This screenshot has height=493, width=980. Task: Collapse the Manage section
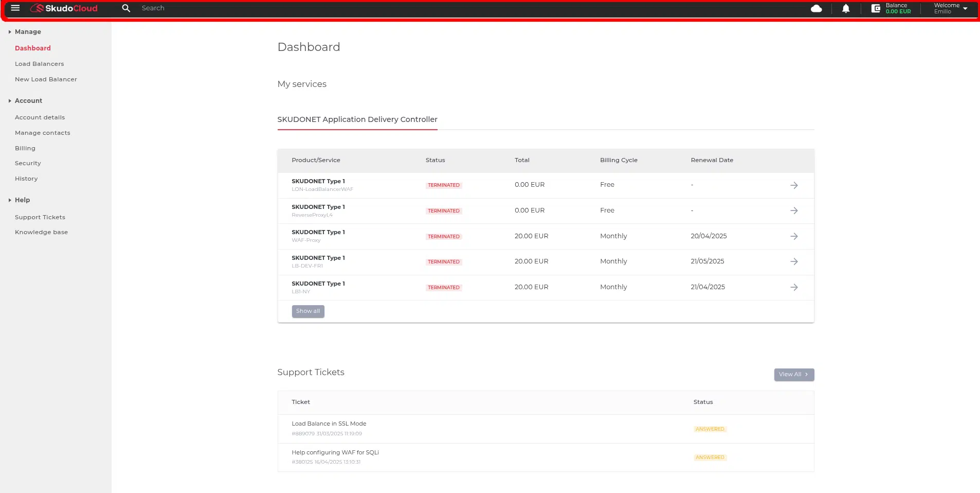(25, 32)
